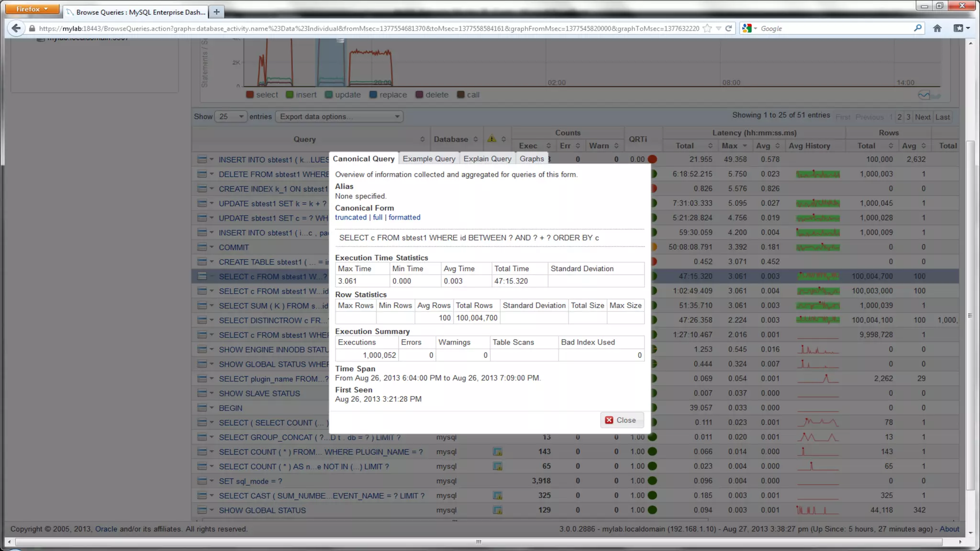Open the bookmarks toolbar menu icon

point(961,28)
